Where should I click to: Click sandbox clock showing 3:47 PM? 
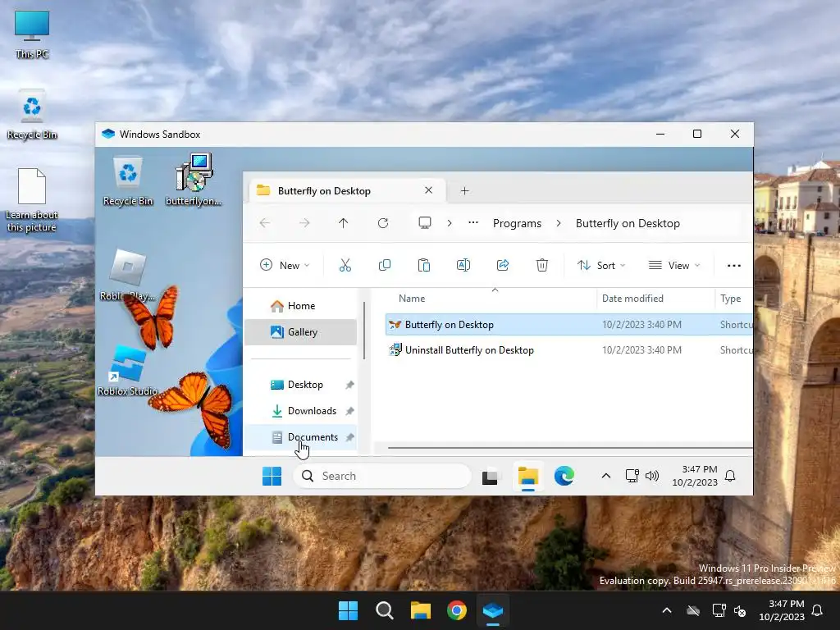694,476
